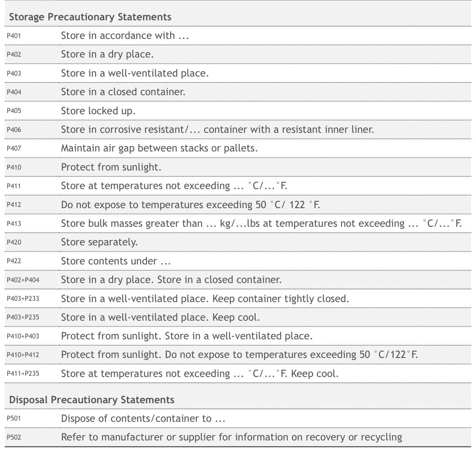Select the P412 code cell
The width and height of the screenshot is (476, 454).
14,205
